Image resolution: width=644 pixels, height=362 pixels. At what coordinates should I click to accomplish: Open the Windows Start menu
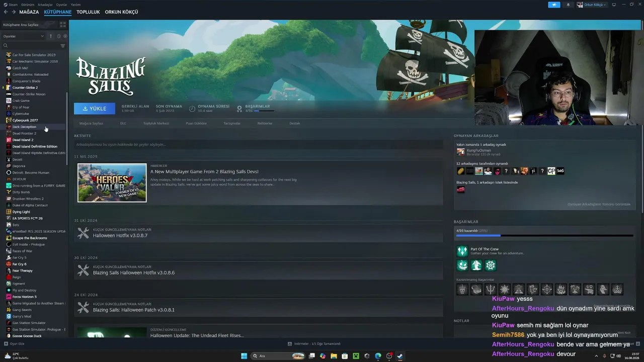244,356
